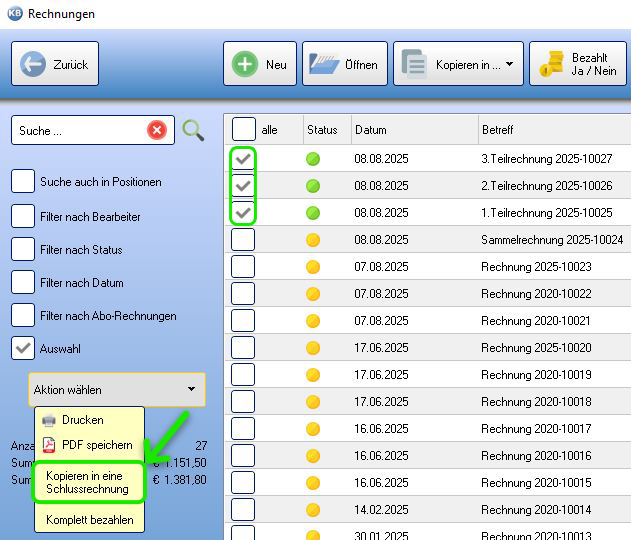Toggle paid status via Bezahlt Ja / Nein
The image size is (631, 540).
(578, 64)
